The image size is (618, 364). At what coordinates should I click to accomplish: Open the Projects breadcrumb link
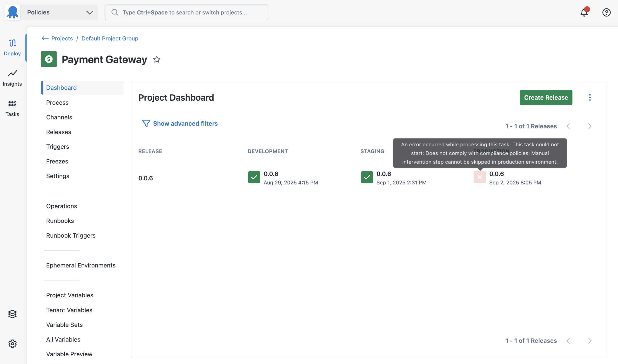click(62, 38)
